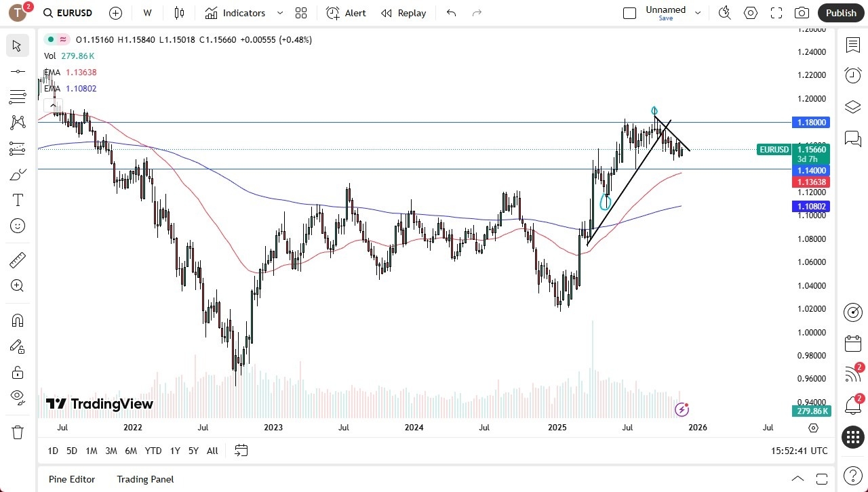Viewport: 868px width, 492px height.
Task: Select the 1Y timeframe range
Action: (174, 451)
